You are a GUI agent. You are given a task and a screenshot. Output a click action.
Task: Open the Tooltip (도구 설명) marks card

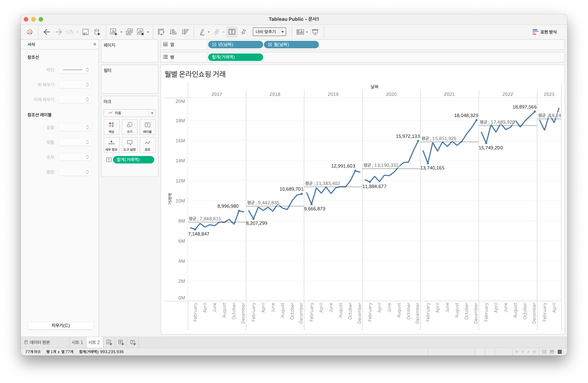[x=130, y=145]
